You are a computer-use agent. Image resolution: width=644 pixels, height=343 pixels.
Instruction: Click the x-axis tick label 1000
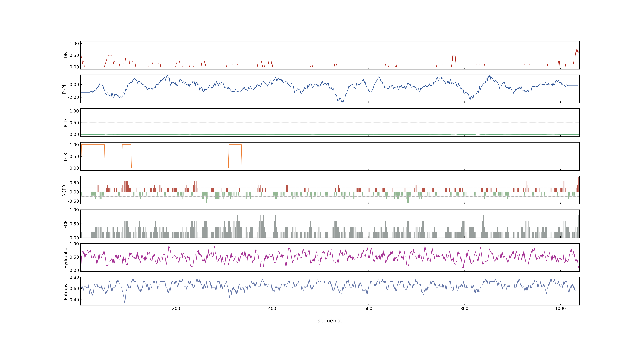click(560, 309)
